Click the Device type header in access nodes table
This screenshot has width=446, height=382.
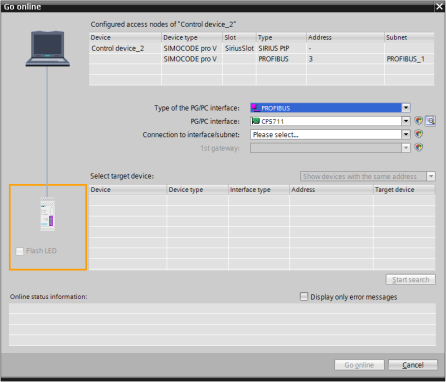[192, 37]
